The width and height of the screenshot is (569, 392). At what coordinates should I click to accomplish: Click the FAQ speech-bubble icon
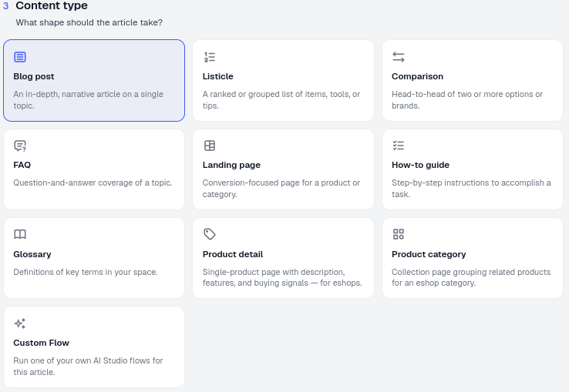tap(20, 146)
